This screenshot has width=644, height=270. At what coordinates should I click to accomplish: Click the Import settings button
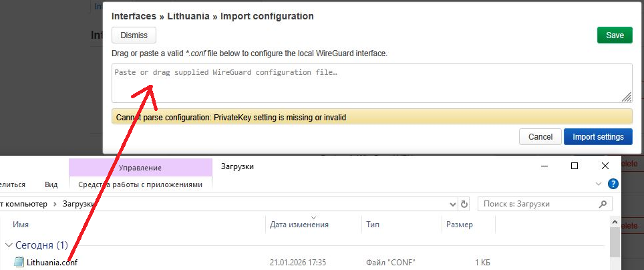tap(598, 137)
